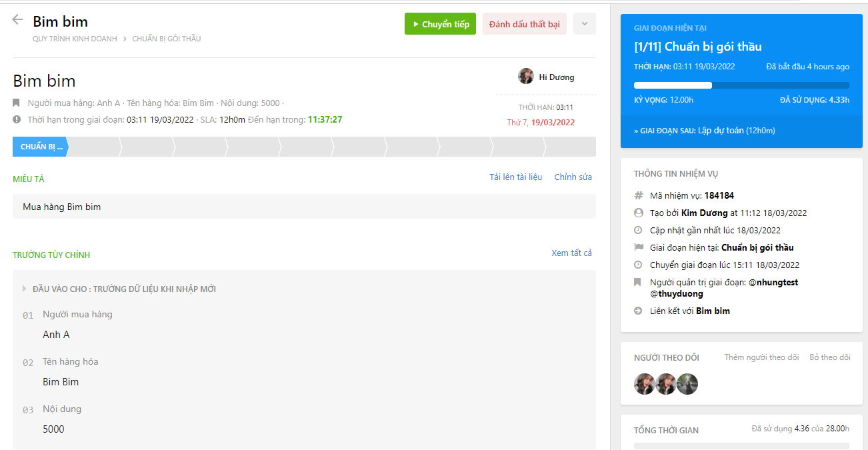Screen dimensions: 868x450
Task: Click the flag icon before "Người mua hàng"
Action: 15,103
